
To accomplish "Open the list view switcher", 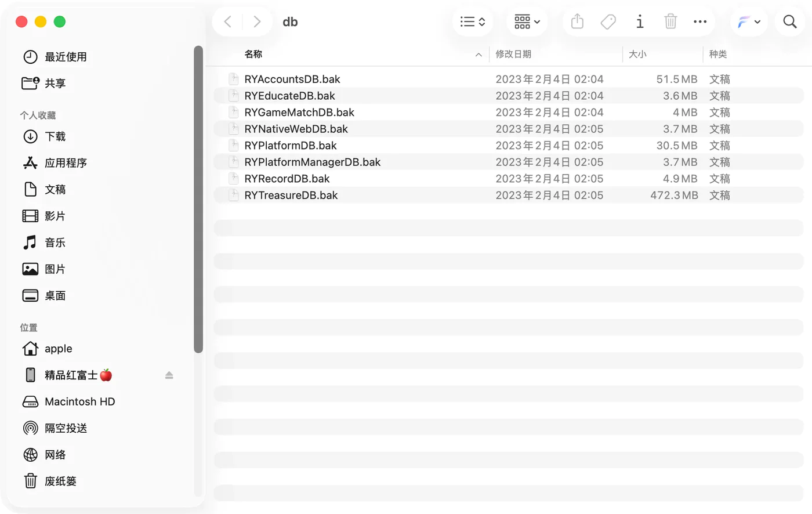I will click(473, 22).
